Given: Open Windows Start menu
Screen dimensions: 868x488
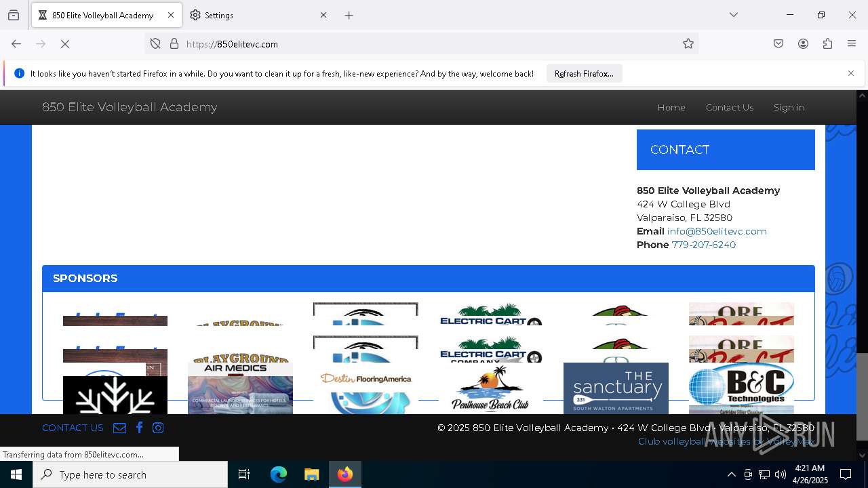Looking at the screenshot, I should [x=16, y=474].
